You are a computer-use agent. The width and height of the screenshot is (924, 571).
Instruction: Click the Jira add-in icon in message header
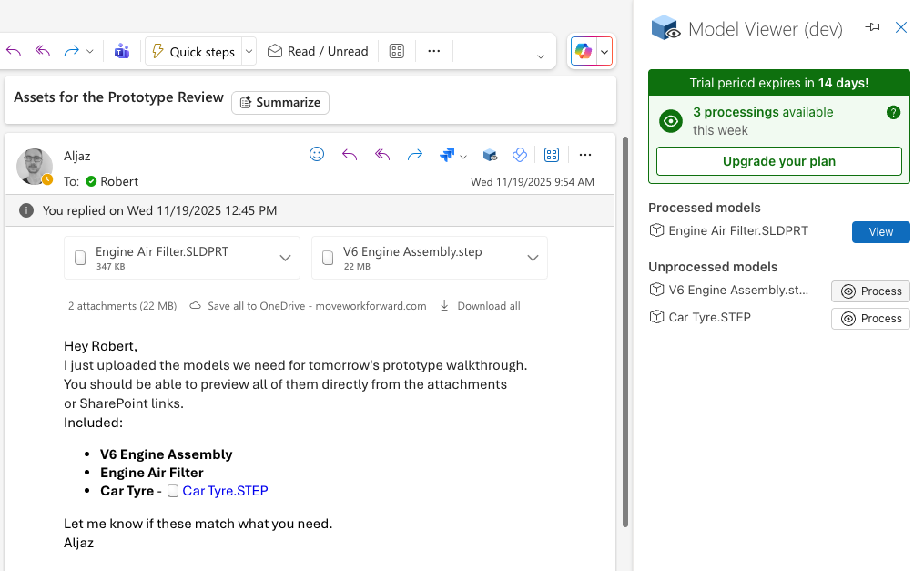point(447,155)
